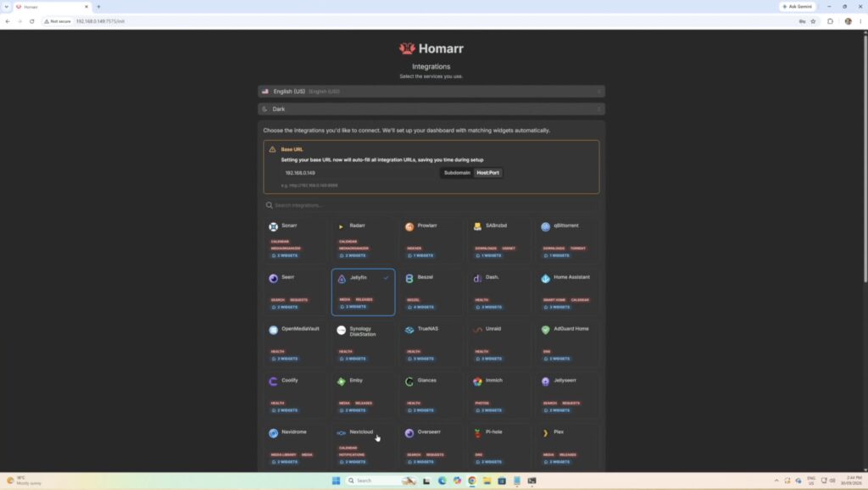Click the Coolify integration icon
868x490 pixels.
(274, 381)
